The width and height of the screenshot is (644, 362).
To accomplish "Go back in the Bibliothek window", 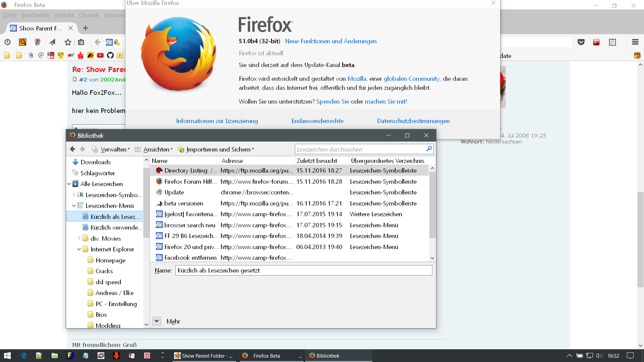I will (x=72, y=149).
